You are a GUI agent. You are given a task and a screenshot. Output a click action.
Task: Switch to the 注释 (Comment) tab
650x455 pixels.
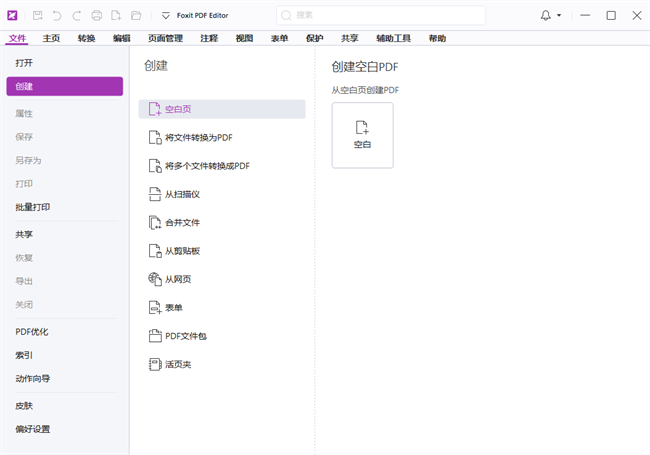click(x=209, y=38)
